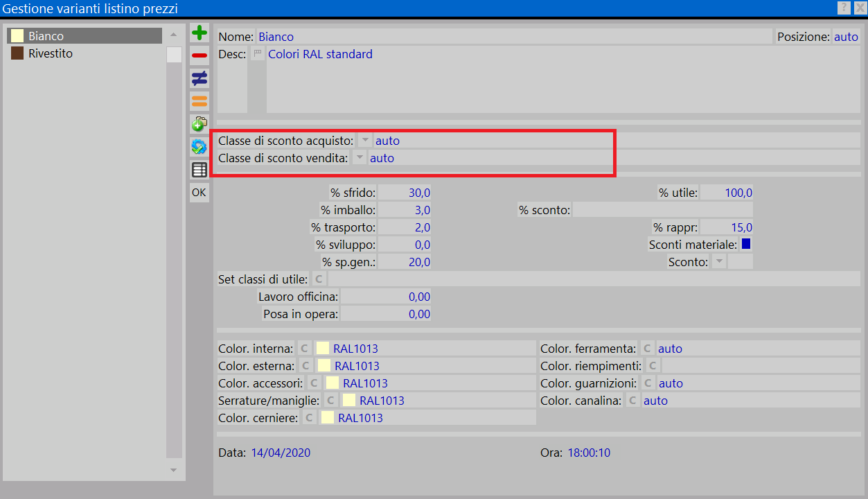
Task: Click the Color. cerniere color swatch
Action: 327,417
